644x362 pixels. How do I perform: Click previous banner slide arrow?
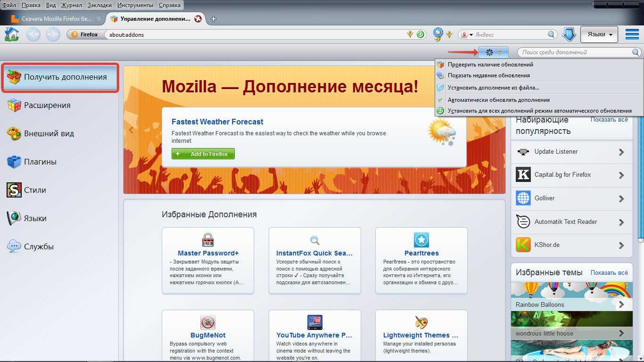coord(131,130)
